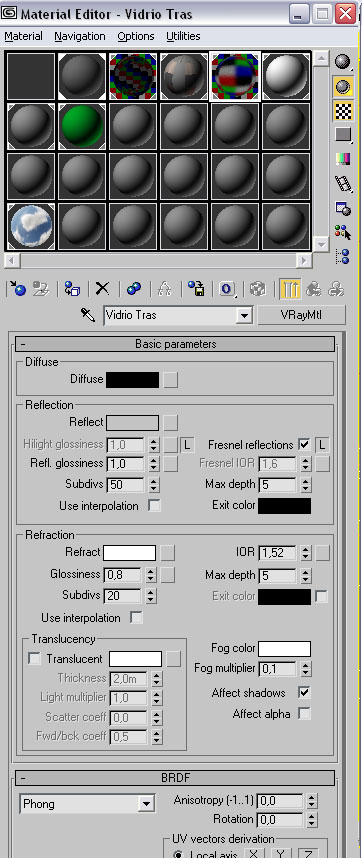Click reflection Max depth spinner arrows

(306, 484)
